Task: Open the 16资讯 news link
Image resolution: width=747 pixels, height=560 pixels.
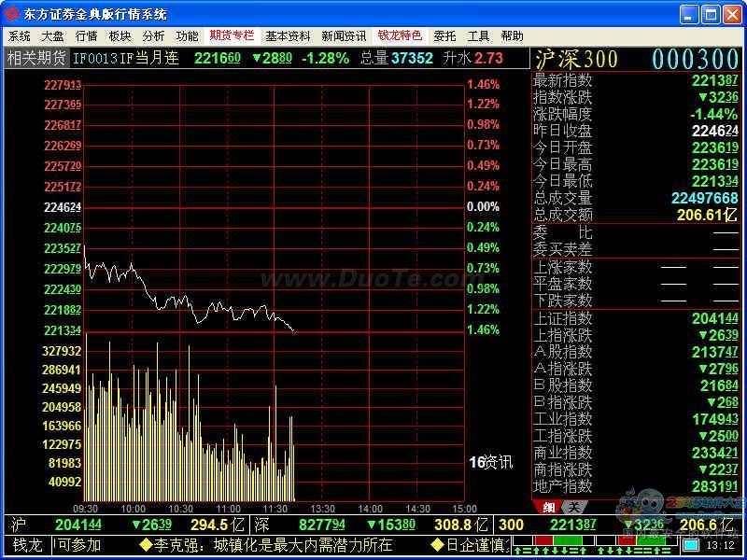Action: click(x=491, y=462)
